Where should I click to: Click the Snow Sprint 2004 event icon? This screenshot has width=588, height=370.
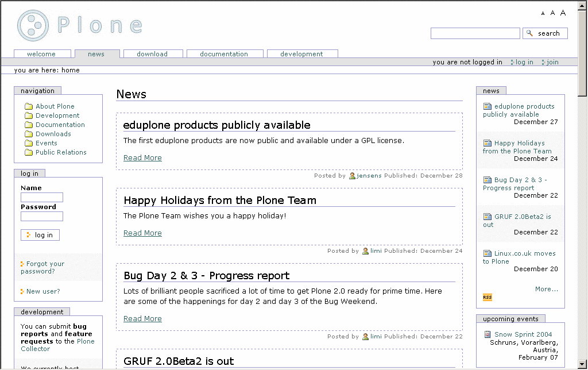[488, 334]
